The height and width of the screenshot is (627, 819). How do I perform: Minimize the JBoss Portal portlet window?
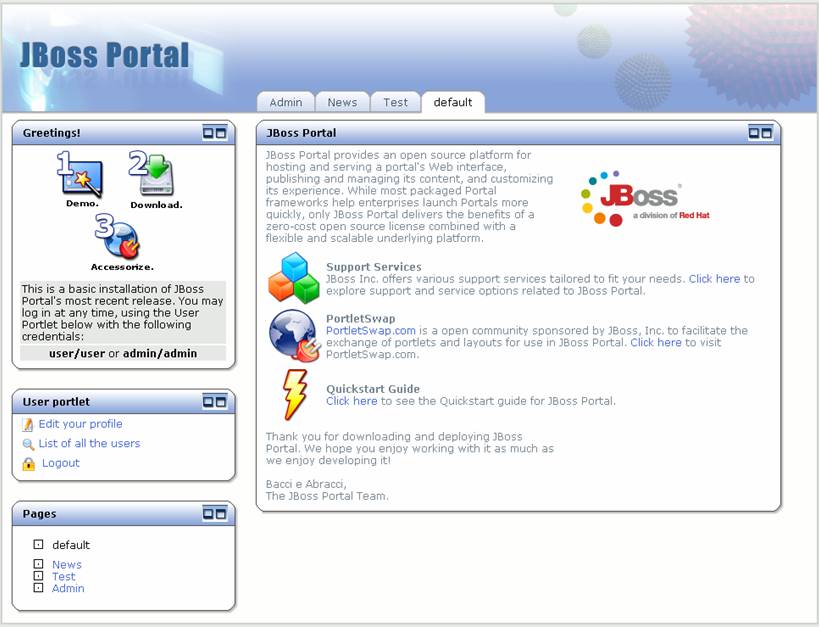pos(754,133)
